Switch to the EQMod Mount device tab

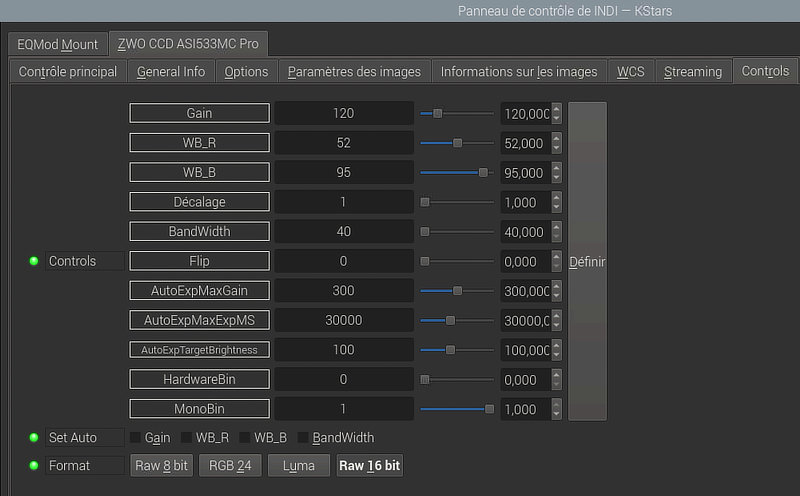(57, 44)
